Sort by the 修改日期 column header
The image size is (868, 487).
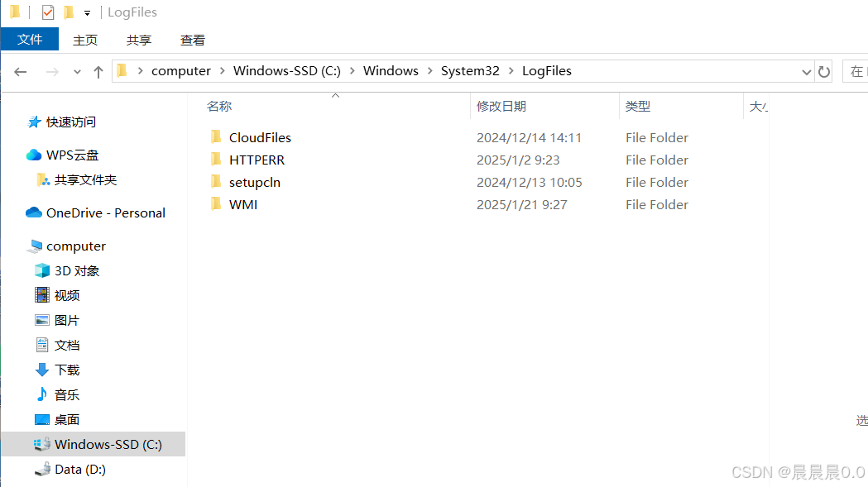[501, 107]
